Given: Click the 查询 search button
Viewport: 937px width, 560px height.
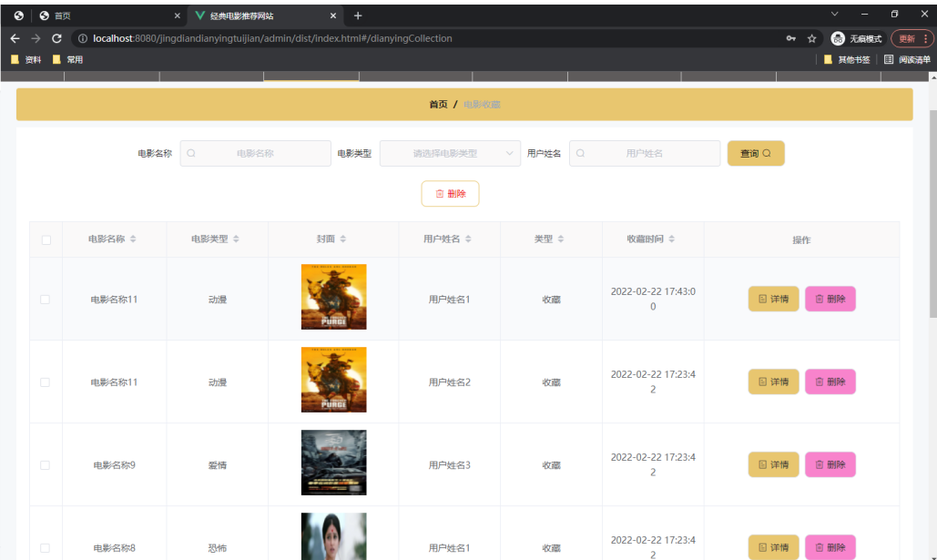Looking at the screenshot, I should (x=756, y=153).
